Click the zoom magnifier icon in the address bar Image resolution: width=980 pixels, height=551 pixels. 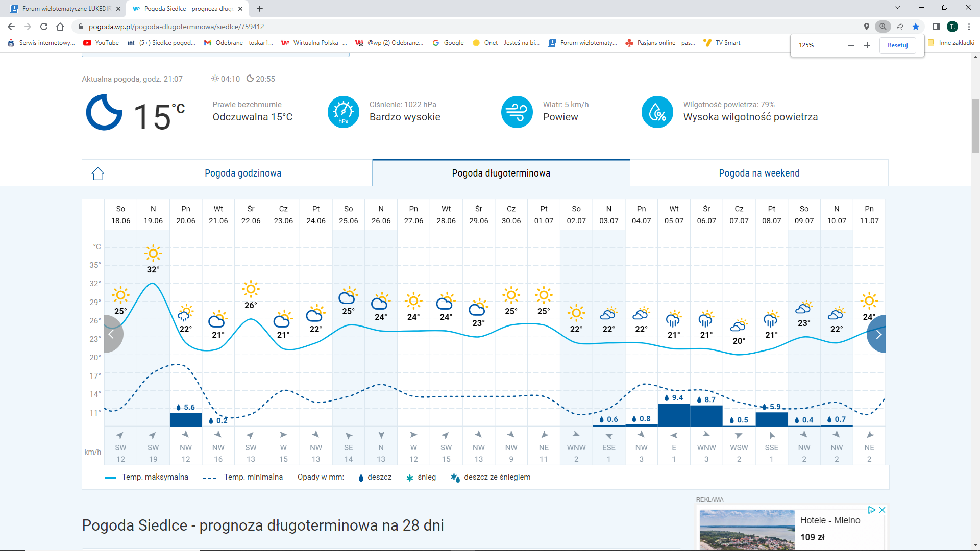point(883,27)
